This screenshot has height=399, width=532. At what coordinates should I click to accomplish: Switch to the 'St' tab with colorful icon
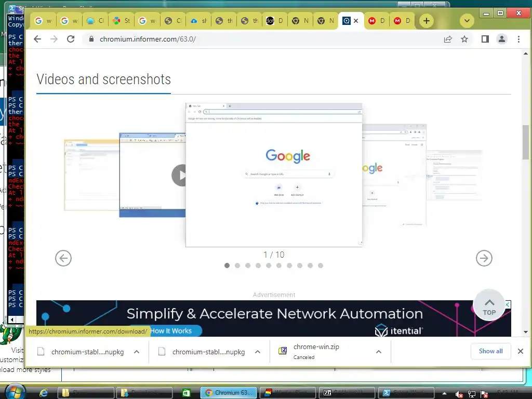[122, 21]
